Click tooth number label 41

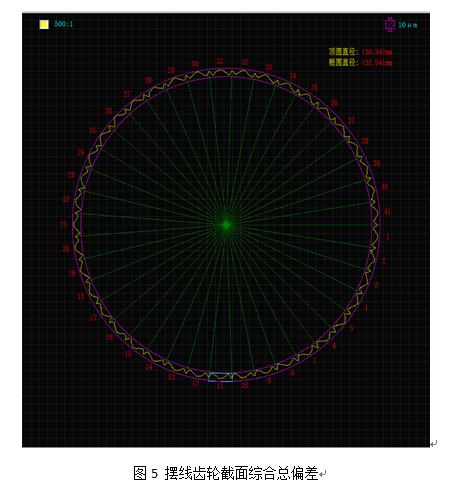tap(387, 211)
